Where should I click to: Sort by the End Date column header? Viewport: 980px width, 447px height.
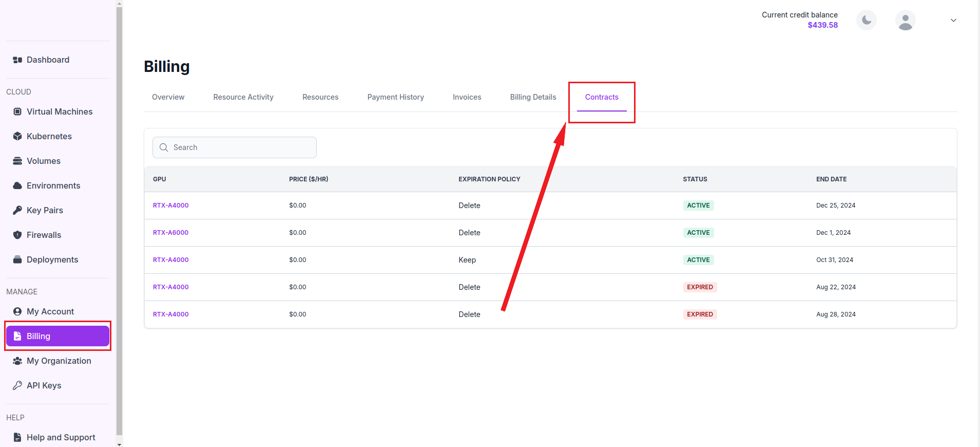[831, 179]
